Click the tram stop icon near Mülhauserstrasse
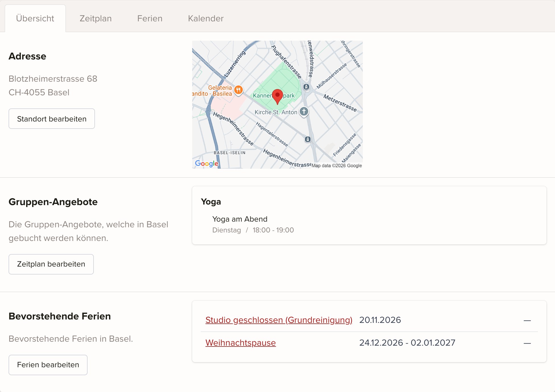 pyautogui.click(x=306, y=87)
